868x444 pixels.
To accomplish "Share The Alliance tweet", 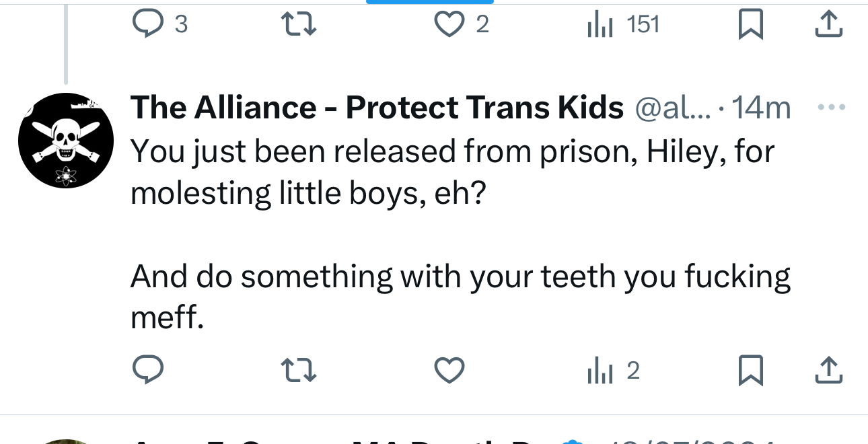I will pyautogui.click(x=829, y=371).
